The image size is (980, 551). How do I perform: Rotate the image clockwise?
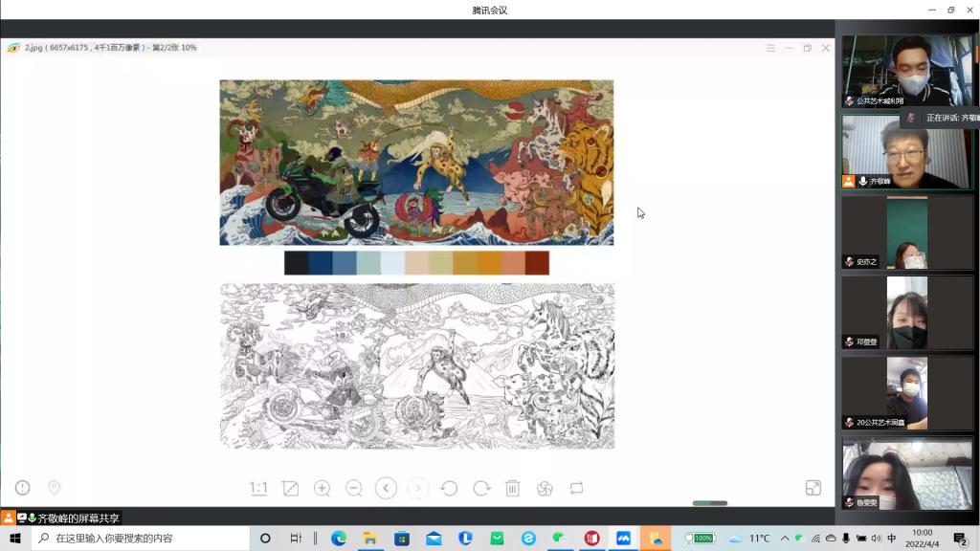point(481,489)
